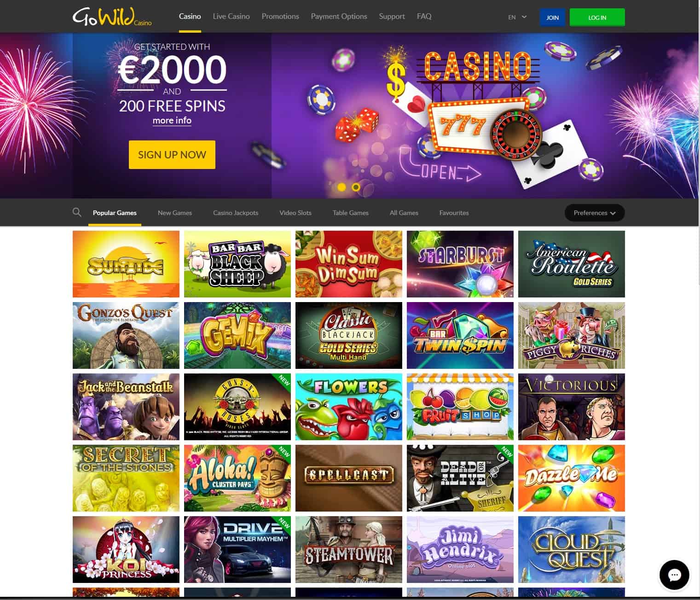Viewport: 700px width, 600px height.
Task: Click the yellow SIGN UP NOW button
Action: 172,155
